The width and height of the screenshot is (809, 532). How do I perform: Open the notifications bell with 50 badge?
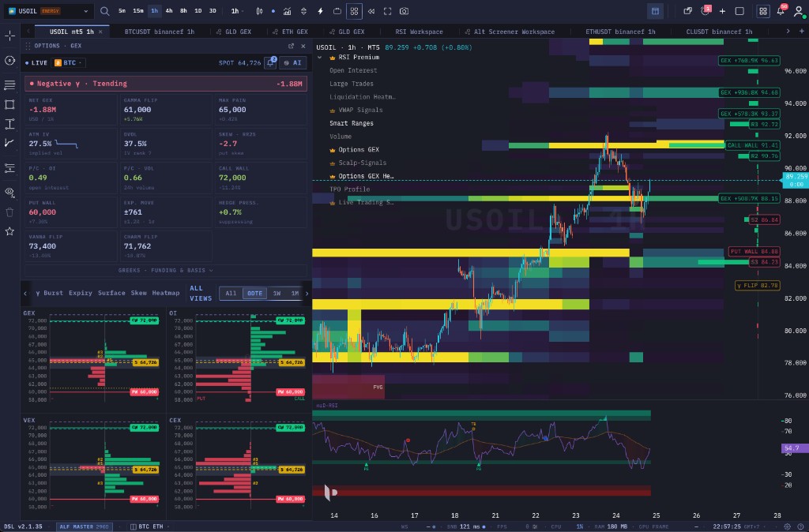(781, 11)
